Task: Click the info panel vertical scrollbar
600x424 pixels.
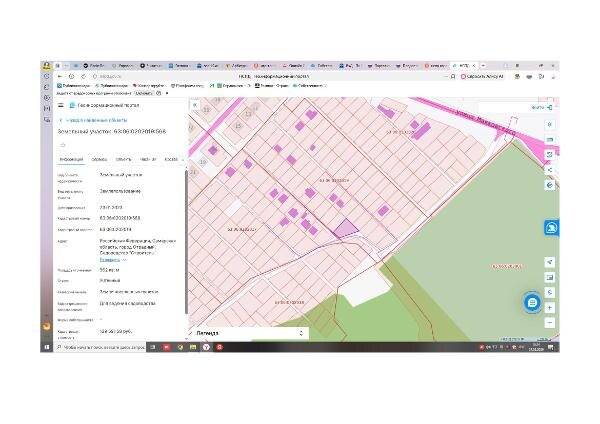Action: (x=186, y=241)
